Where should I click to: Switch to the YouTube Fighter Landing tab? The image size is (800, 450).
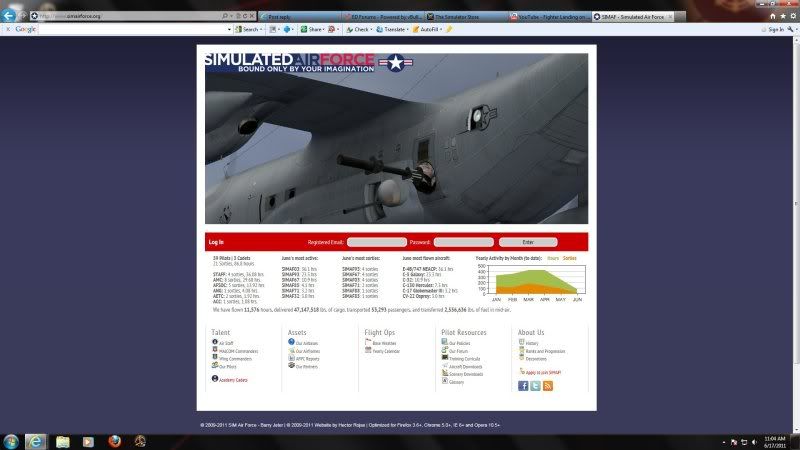click(x=550, y=16)
